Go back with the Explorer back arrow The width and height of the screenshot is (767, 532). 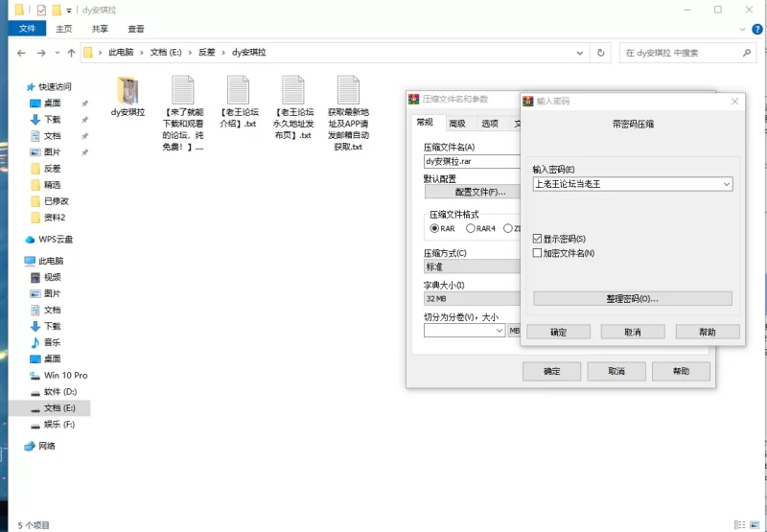click(x=21, y=53)
